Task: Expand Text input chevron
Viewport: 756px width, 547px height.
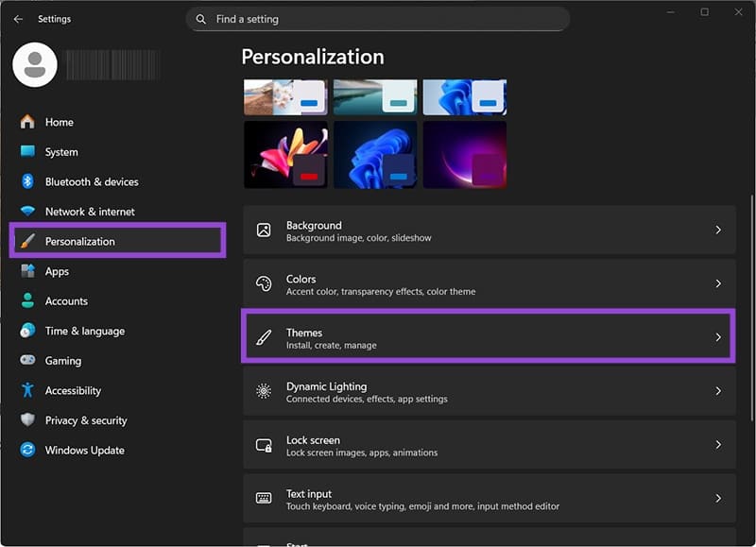Action: coord(718,498)
